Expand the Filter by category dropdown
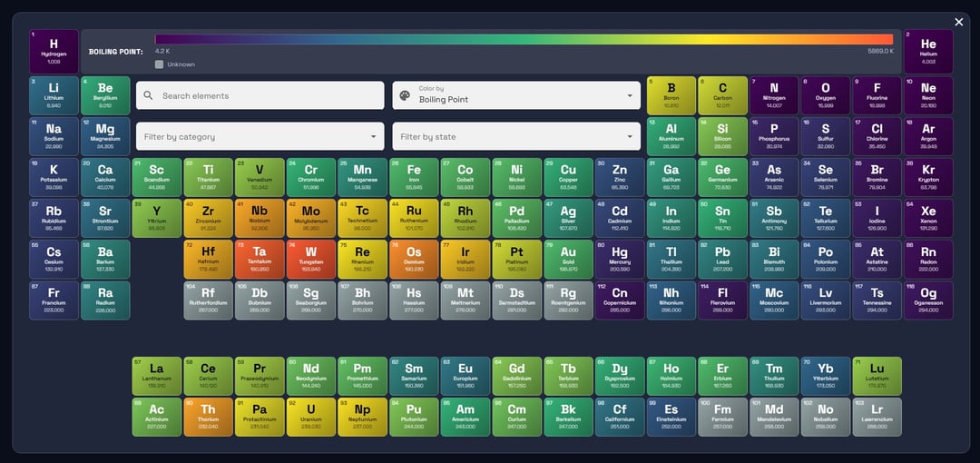The width and height of the screenshot is (980, 463). [260, 136]
